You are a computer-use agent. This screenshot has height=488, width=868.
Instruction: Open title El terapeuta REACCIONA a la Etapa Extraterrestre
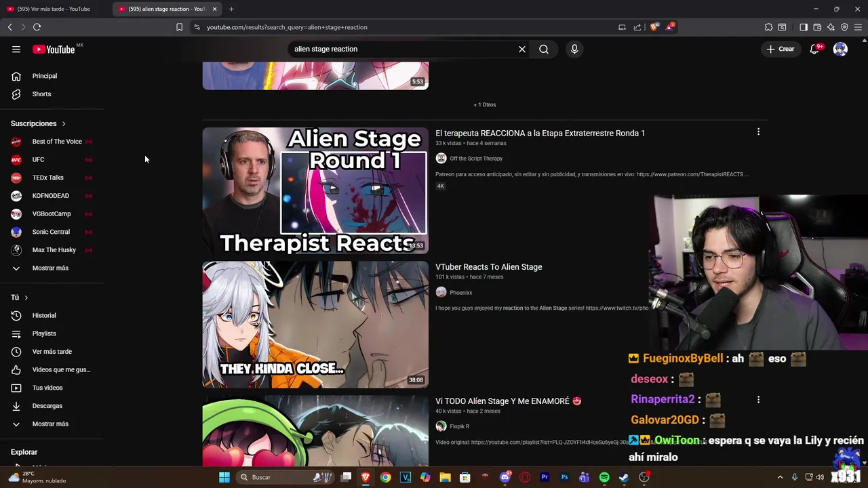click(540, 134)
